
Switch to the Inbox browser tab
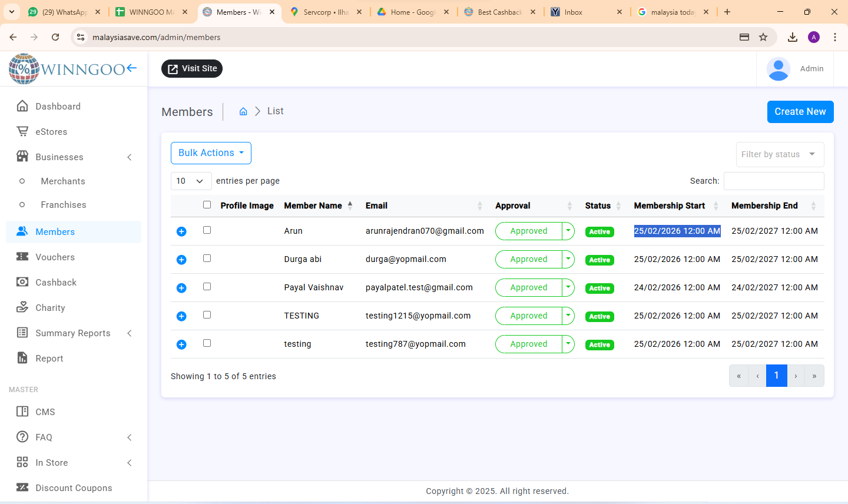click(573, 12)
